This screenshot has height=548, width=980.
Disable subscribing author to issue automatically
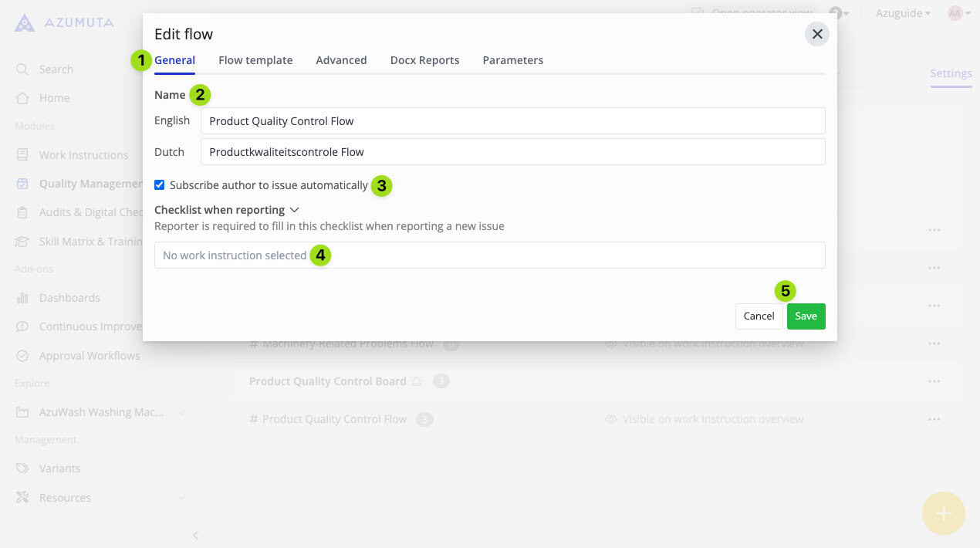tap(159, 184)
